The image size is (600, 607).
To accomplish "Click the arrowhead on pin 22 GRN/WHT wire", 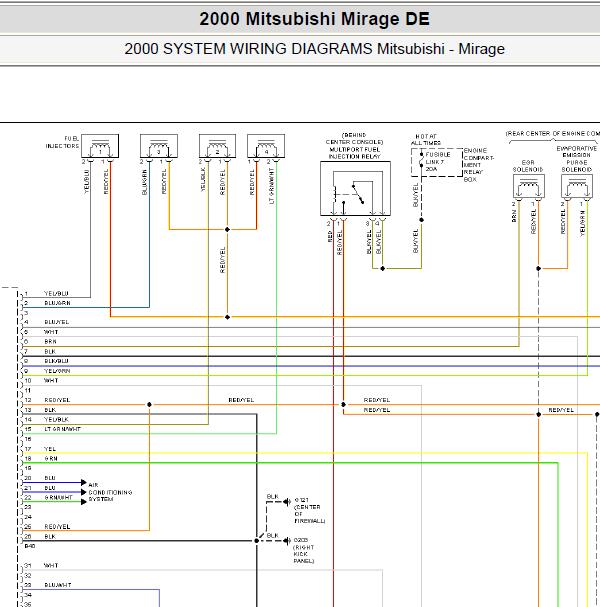I will pos(84,502).
